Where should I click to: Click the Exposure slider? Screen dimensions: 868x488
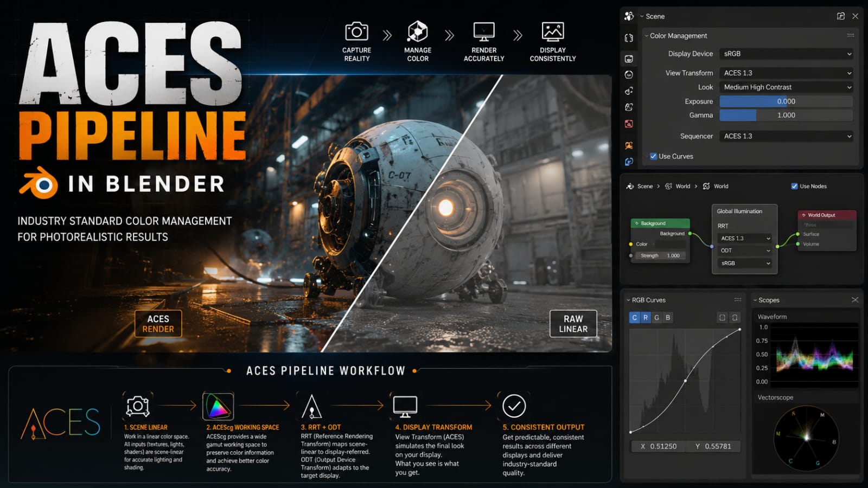coord(786,101)
